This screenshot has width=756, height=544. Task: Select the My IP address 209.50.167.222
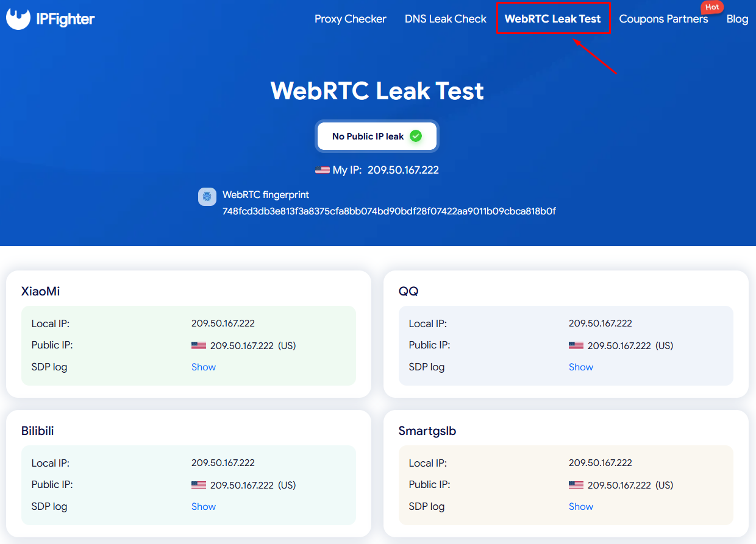point(403,170)
